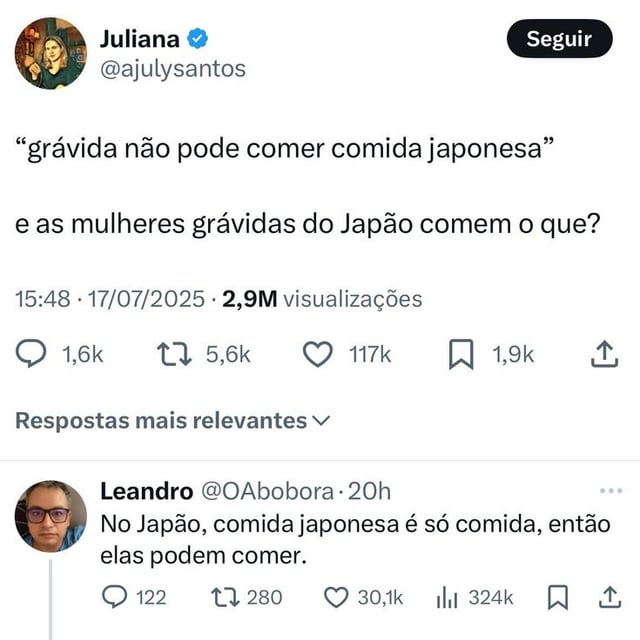Screen dimensions: 640x640
Task: Bookmark Juliana's tweet showing 1,9k saves
Action: pyautogui.click(x=461, y=354)
